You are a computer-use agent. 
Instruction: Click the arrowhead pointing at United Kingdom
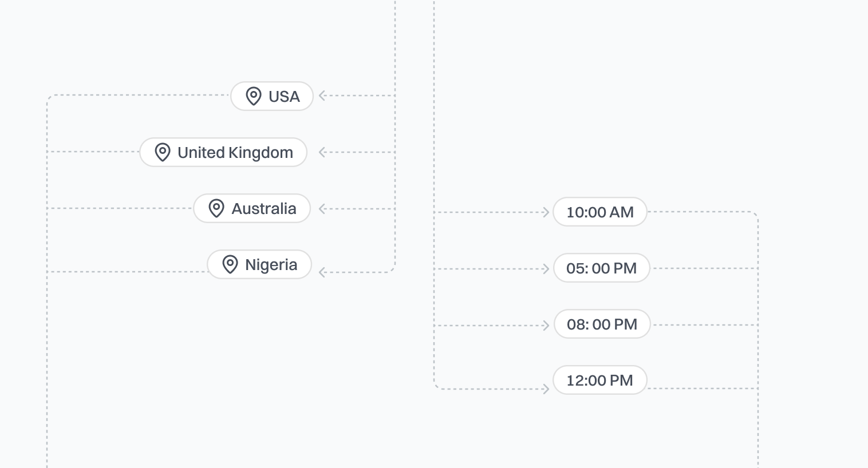click(x=322, y=152)
